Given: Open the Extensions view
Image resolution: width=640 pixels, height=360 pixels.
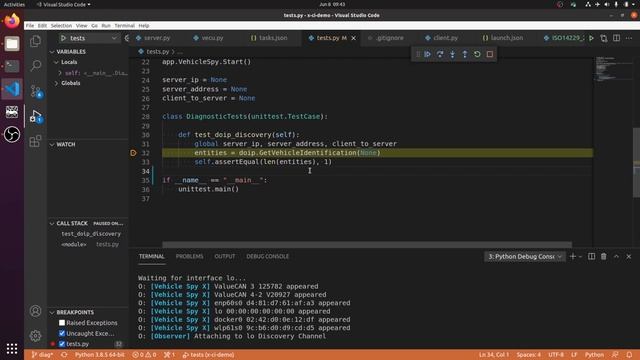Looking at the screenshot, I should tap(36, 141).
